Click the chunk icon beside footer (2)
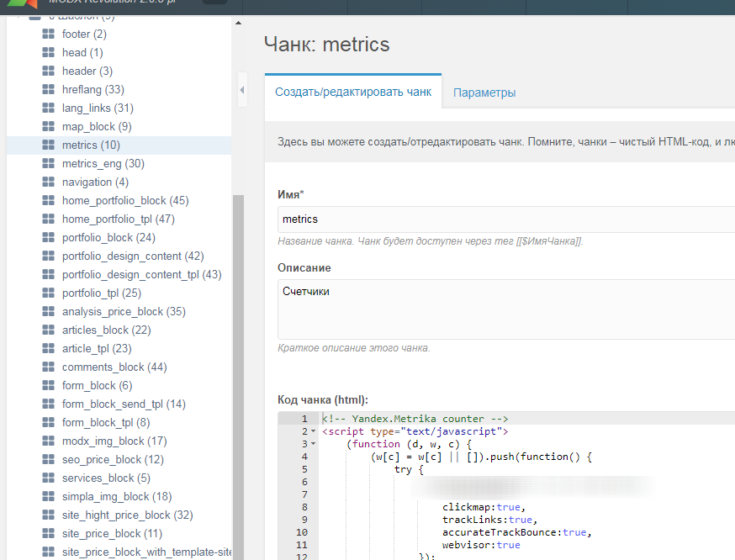The image size is (735, 560). pyautogui.click(x=48, y=34)
